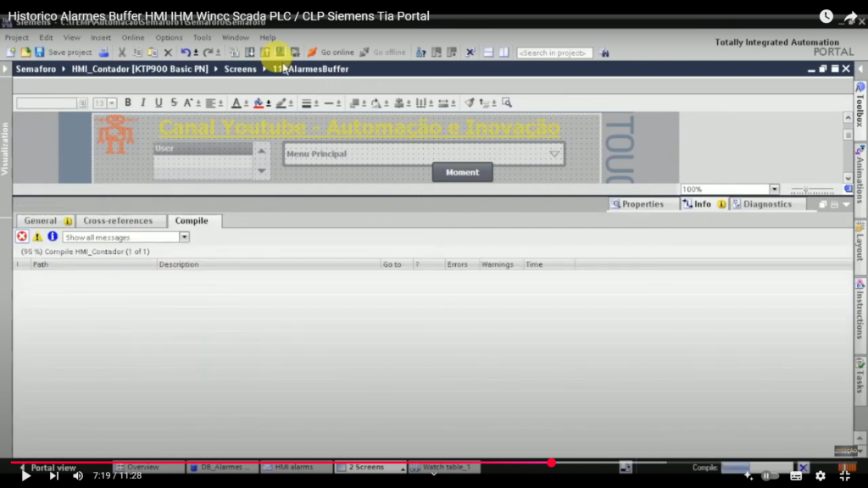The height and width of the screenshot is (488, 868).
Task: Open the Help menu
Action: point(268,37)
